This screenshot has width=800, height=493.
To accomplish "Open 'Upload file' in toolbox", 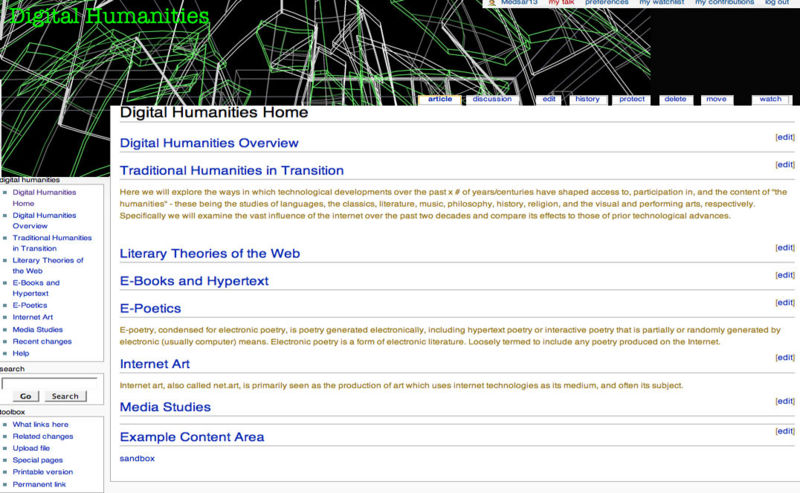I will 31,448.
